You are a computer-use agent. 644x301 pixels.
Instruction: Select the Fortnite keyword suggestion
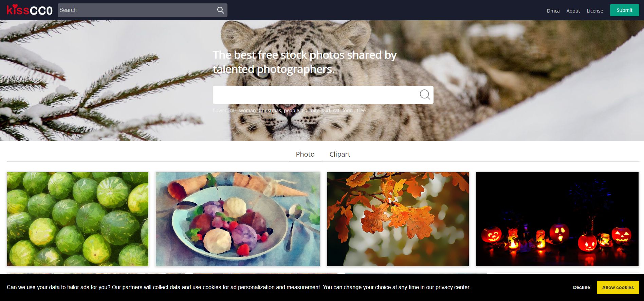311,111
